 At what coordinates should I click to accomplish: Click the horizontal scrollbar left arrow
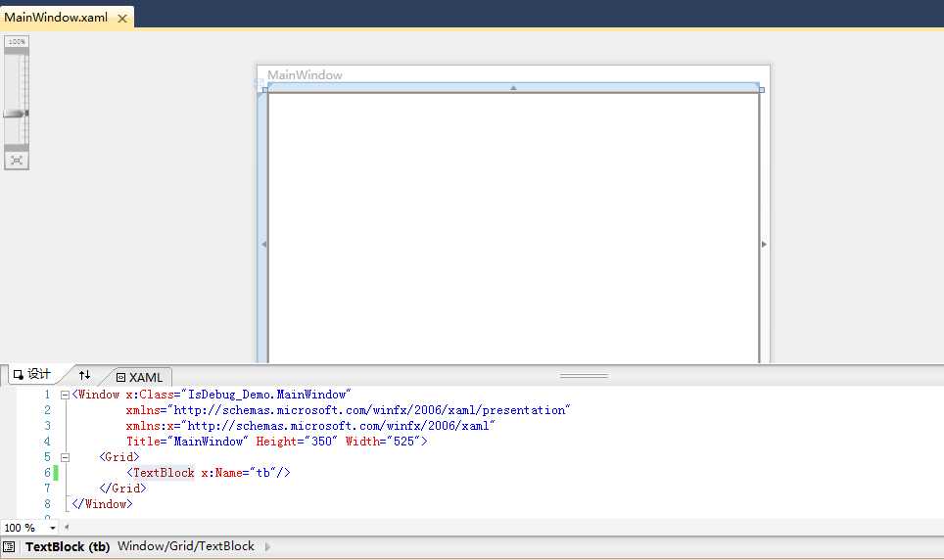67,528
